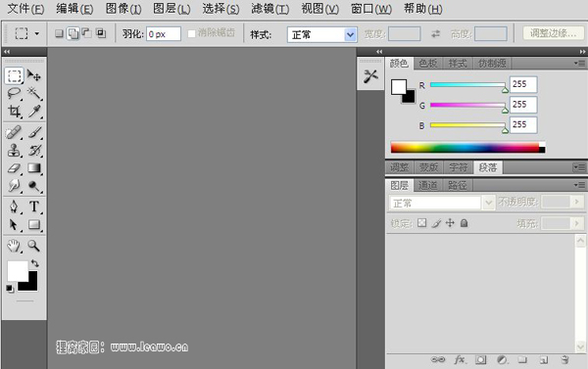Select the Gradient tool
This screenshot has width=588, height=369.
click(34, 168)
